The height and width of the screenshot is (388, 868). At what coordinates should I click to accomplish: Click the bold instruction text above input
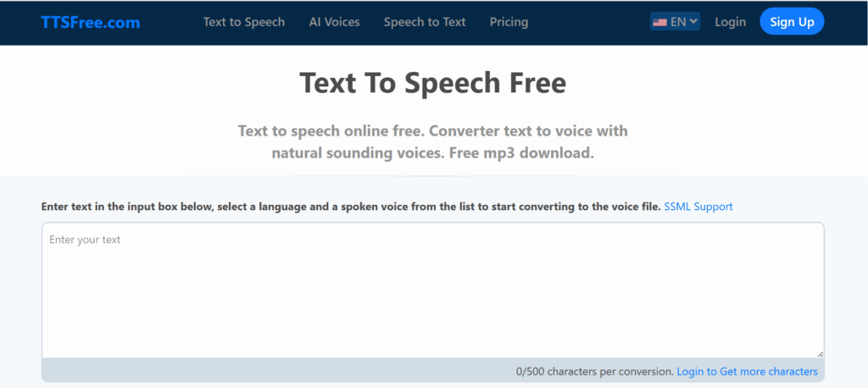click(350, 207)
